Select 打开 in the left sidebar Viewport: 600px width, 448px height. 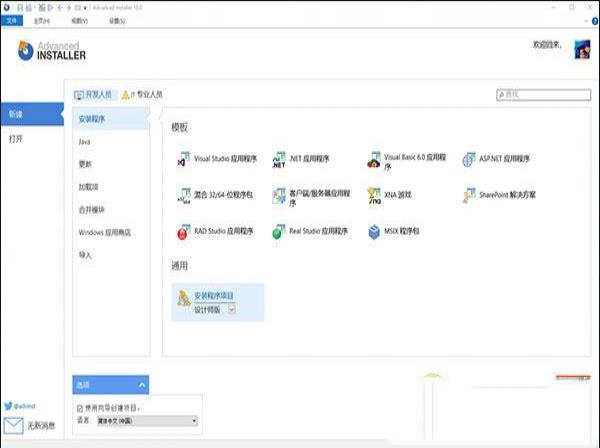pos(16,139)
